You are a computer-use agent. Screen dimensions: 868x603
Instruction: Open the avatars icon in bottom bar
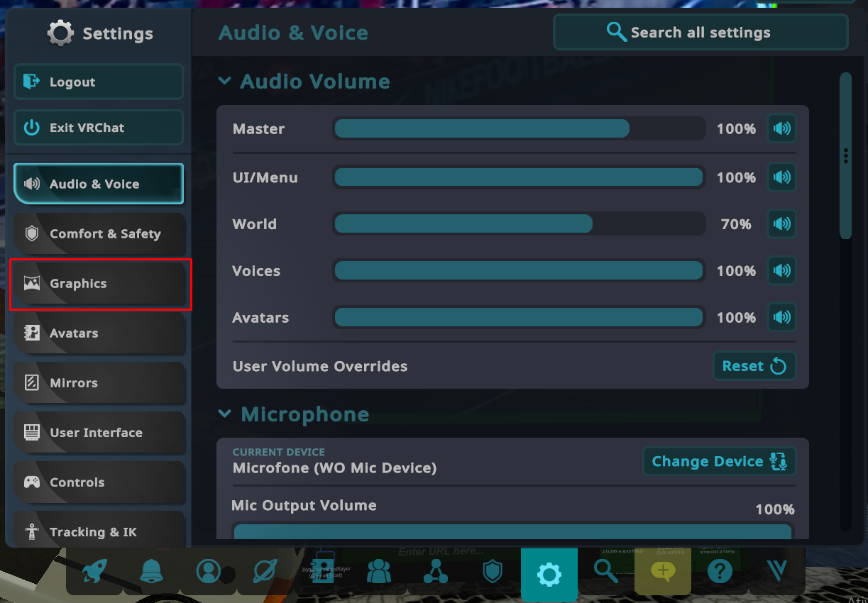click(322, 571)
